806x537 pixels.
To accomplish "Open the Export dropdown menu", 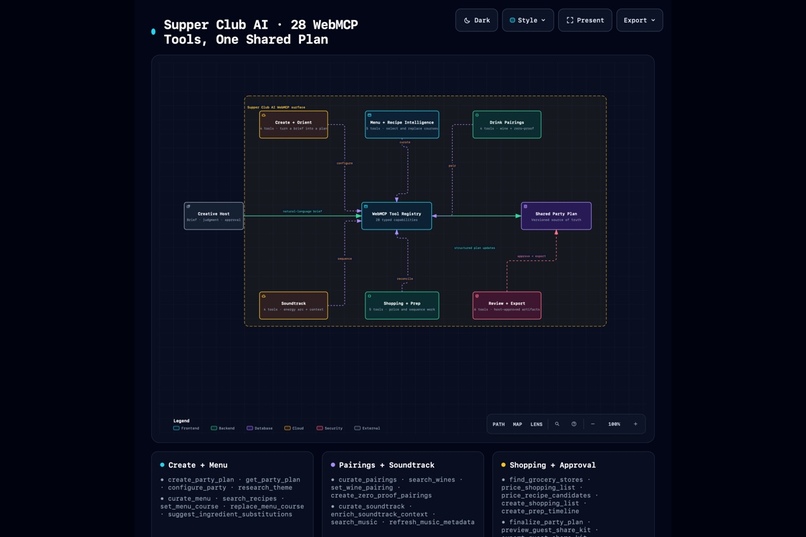I will click(x=639, y=20).
